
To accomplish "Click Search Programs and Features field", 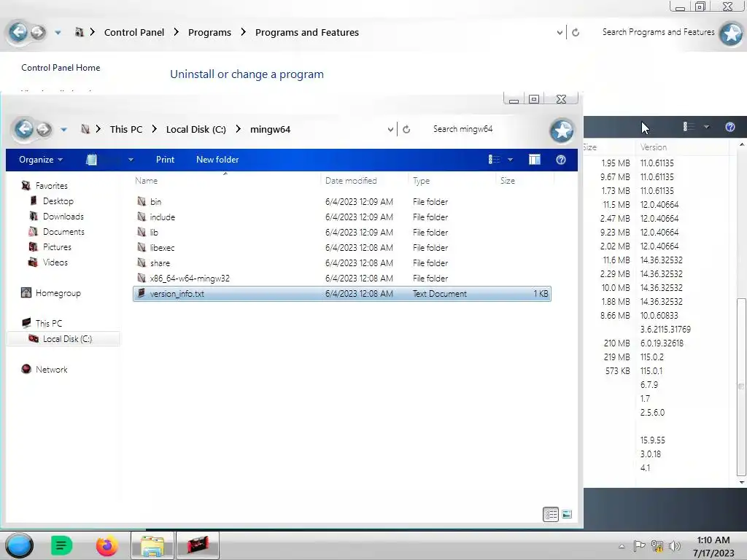I will point(658,32).
